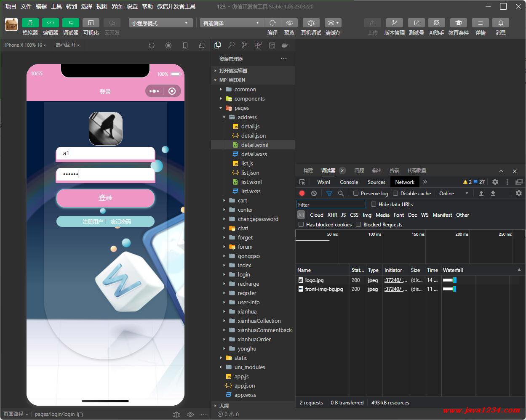The height and width of the screenshot is (420, 526).
Task: Refresh the simulator with the reload icon
Action: pos(152,45)
